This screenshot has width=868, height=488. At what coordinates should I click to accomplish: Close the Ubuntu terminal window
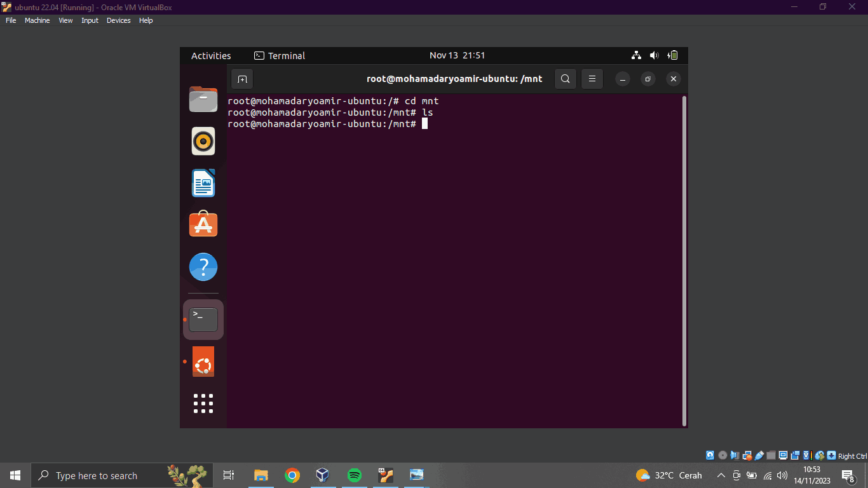tap(674, 79)
